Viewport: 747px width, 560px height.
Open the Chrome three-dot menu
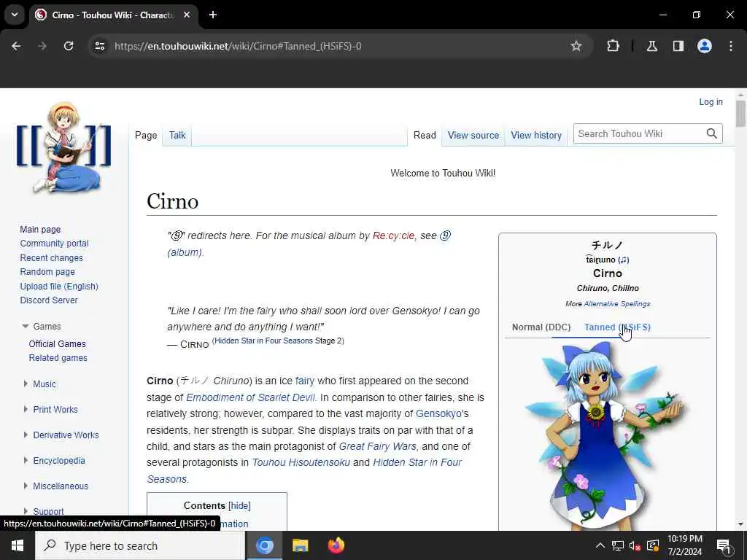coord(731,46)
